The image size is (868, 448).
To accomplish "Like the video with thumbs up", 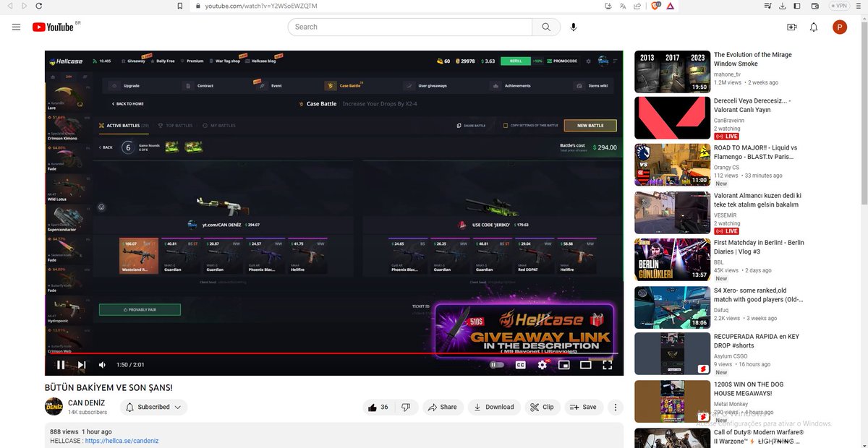I will (379, 407).
